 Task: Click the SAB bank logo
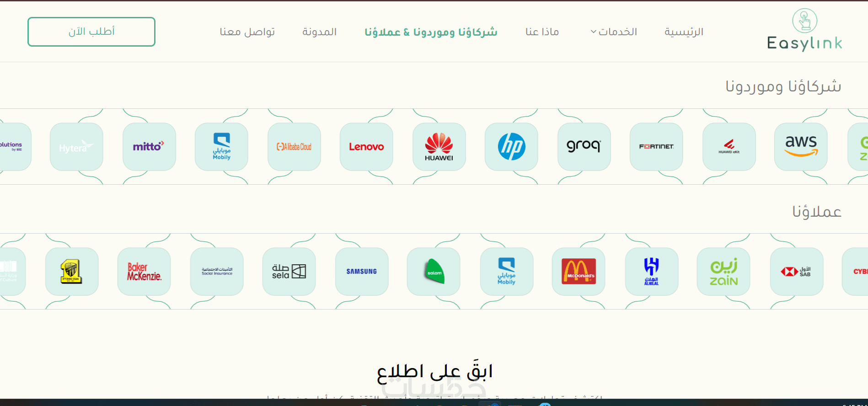click(x=797, y=272)
